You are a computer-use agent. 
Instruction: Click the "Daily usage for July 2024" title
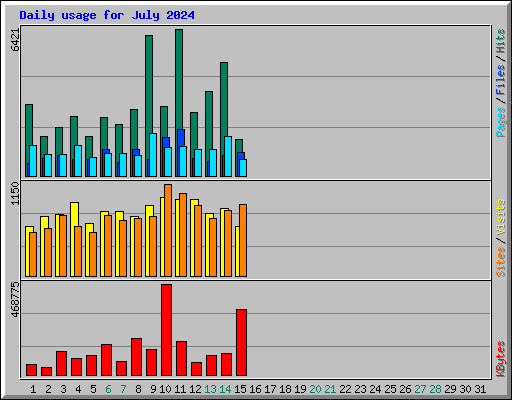pos(107,15)
